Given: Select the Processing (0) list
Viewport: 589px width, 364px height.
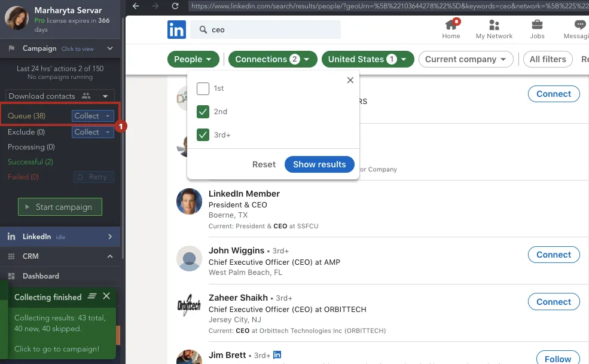Looking at the screenshot, I should tap(31, 147).
